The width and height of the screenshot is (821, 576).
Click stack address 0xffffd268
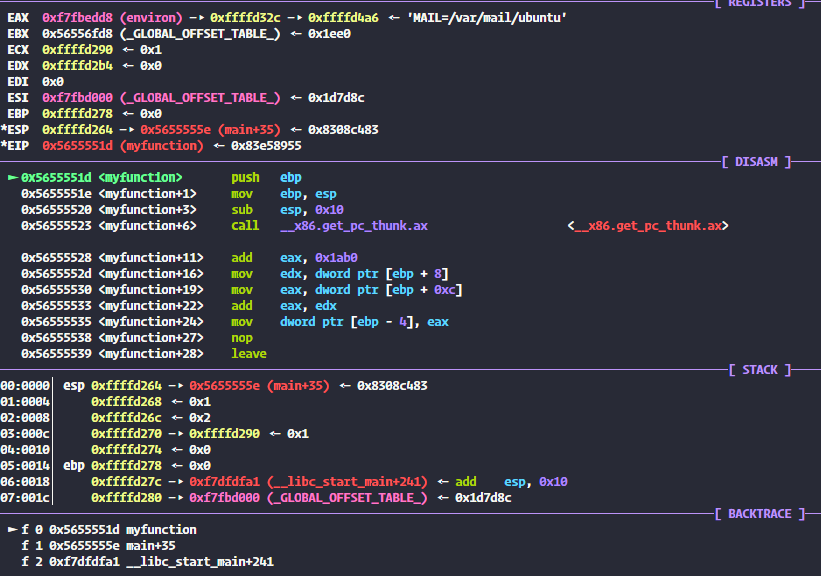click(126, 402)
